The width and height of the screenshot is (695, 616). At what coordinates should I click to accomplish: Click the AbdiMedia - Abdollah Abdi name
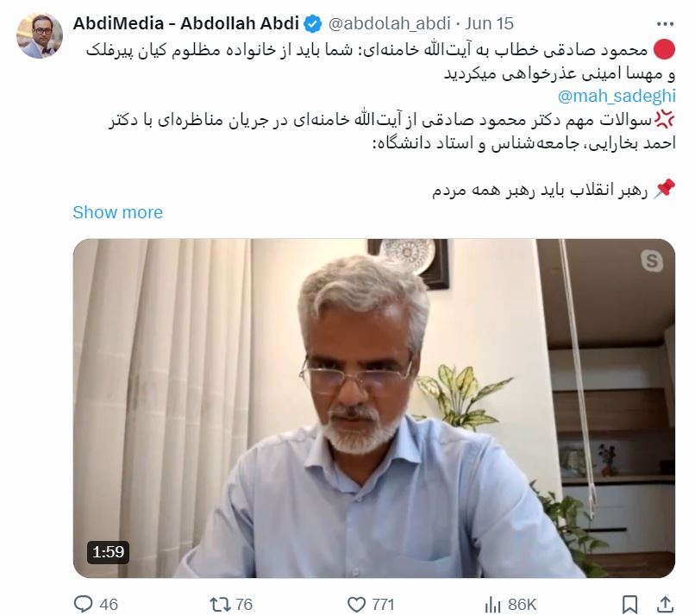[x=185, y=23]
